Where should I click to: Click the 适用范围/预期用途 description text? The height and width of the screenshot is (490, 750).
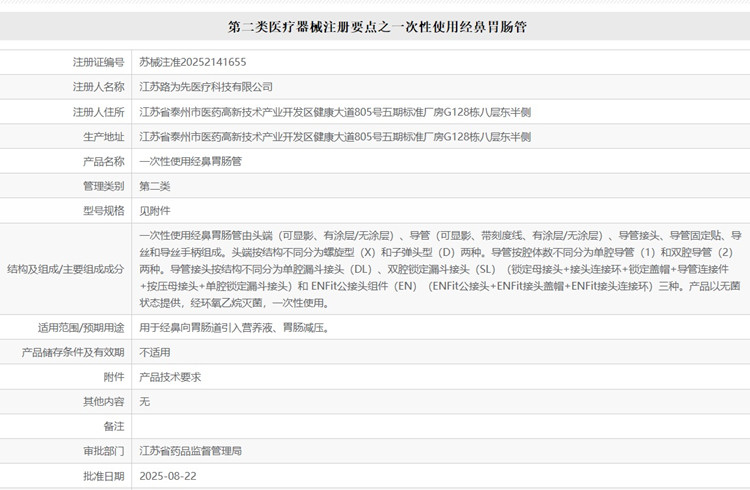click(x=234, y=327)
